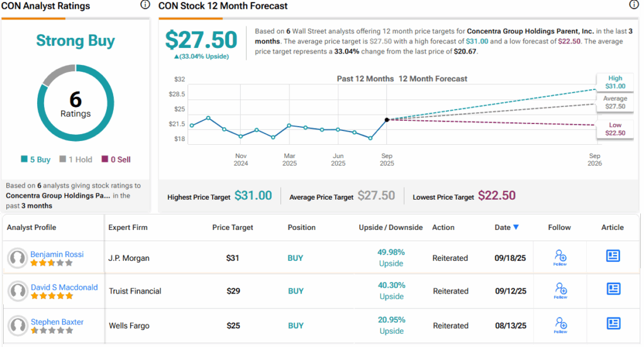
Task: Follow analyst Benjamin Rossi
Action: [x=560, y=257]
